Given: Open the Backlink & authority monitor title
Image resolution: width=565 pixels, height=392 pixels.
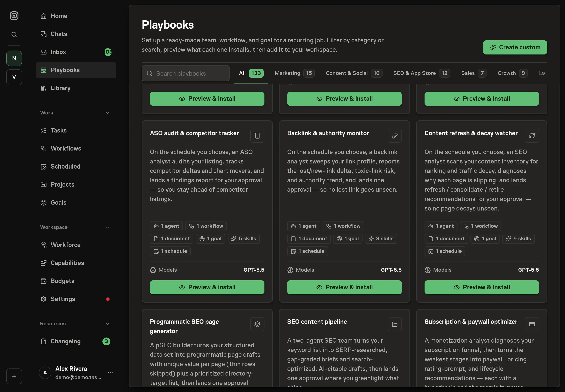Looking at the screenshot, I should pos(328,133).
